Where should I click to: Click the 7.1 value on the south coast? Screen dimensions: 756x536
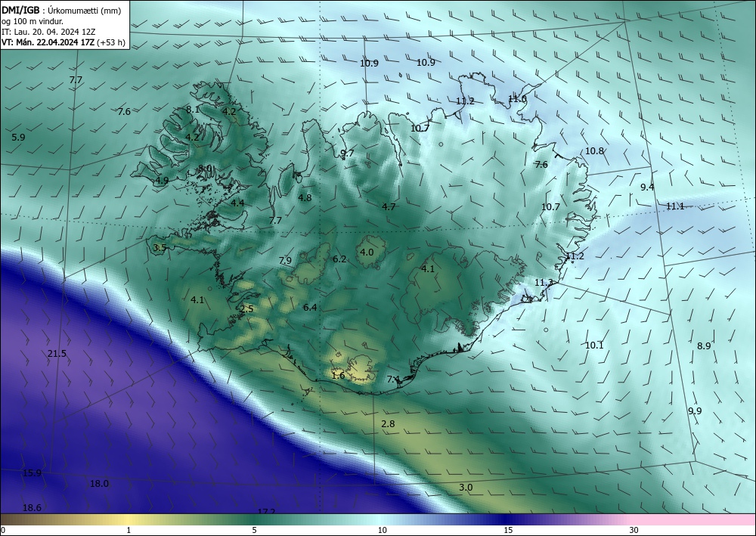click(x=393, y=380)
